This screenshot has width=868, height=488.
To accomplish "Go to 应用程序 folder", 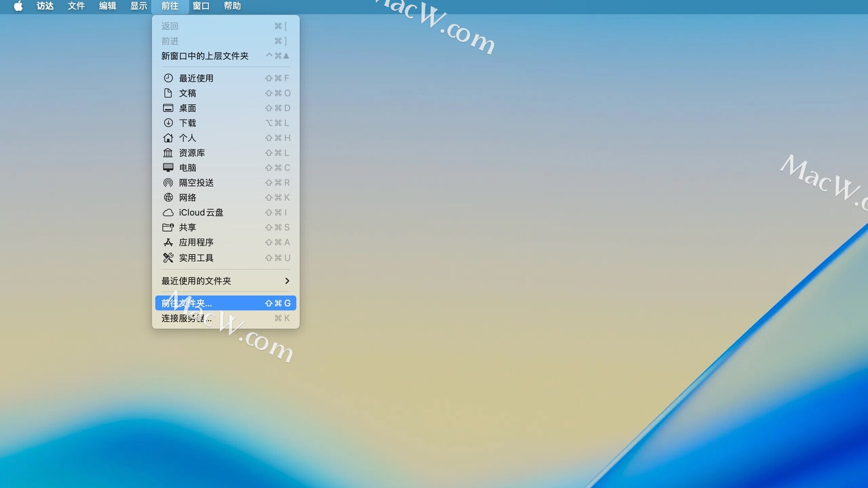I will 226,242.
